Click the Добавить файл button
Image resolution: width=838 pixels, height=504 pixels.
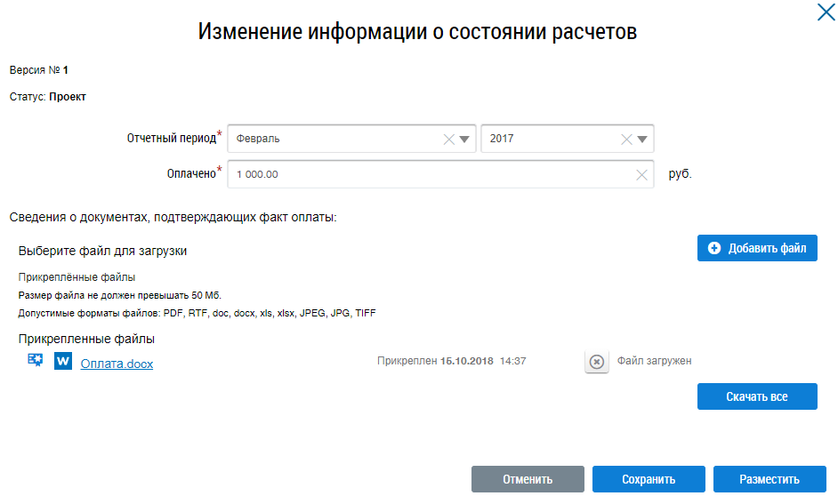757,248
